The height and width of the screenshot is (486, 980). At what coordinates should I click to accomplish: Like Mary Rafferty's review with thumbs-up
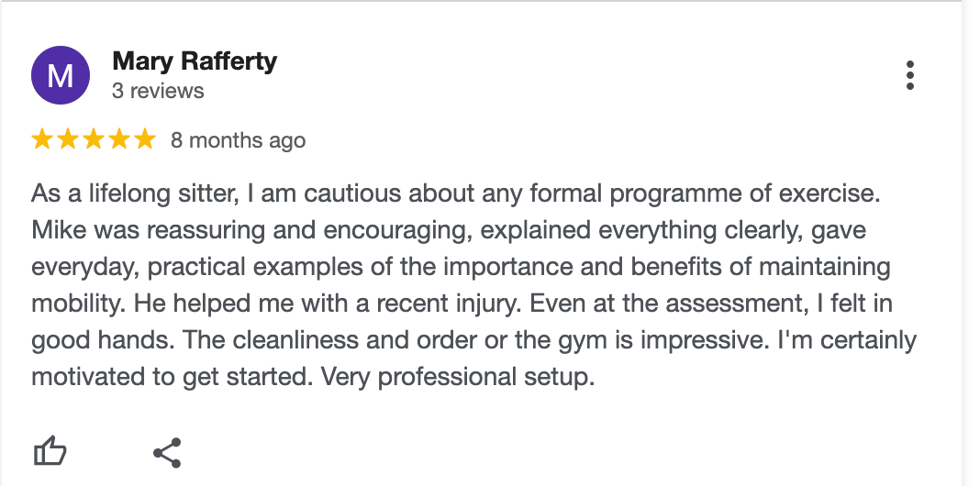[x=50, y=451]
